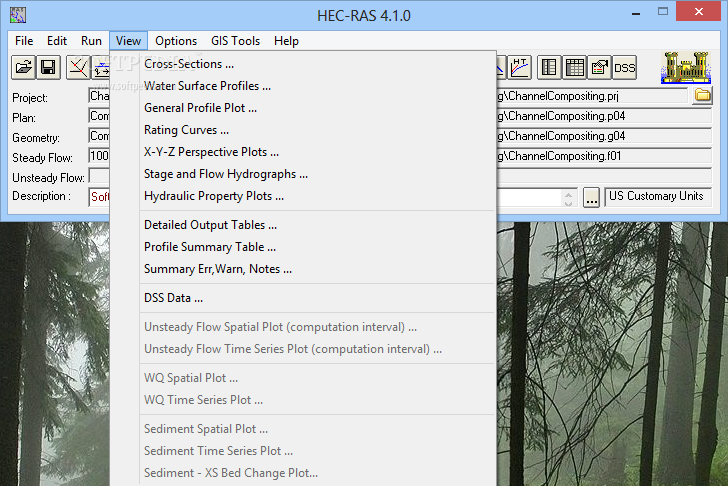Click summary errors and notes icon
This screenshot has height=486, width=728.
click(x=599, y=68)
